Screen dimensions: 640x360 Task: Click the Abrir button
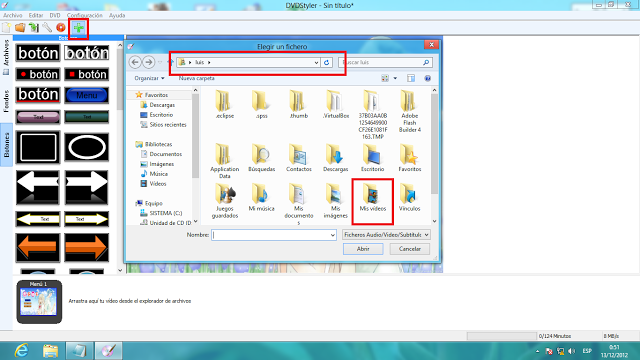(x=363, y=249)
